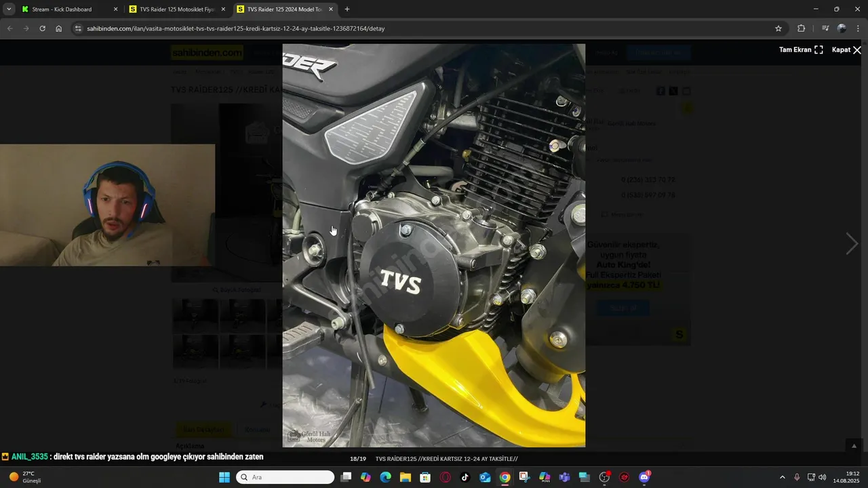Focus the sahibinden.com address bar
868x488 pixels.
tap(429, 28)
